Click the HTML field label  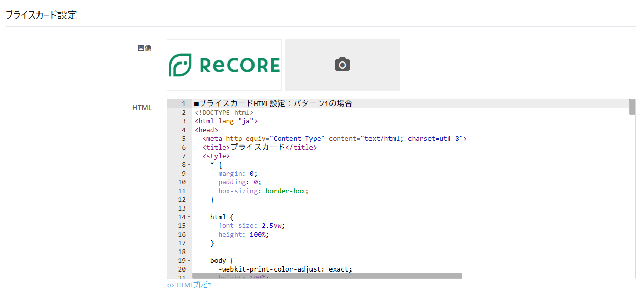[142, 108]
